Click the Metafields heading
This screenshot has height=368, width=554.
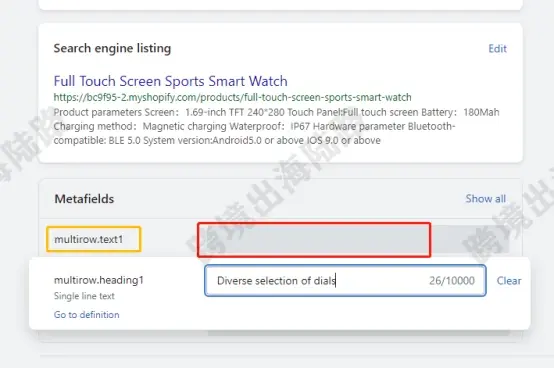tap(84, 199)
